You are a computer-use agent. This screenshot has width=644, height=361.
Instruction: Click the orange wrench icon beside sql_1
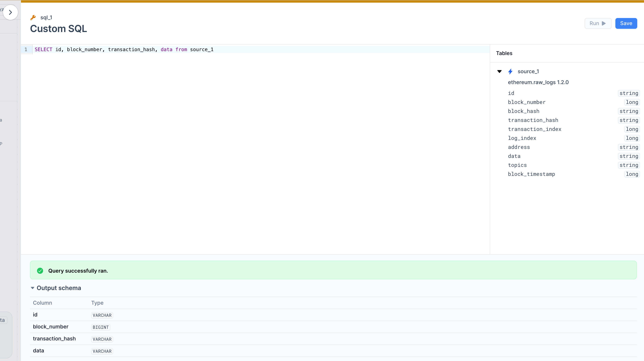(33, 17)
